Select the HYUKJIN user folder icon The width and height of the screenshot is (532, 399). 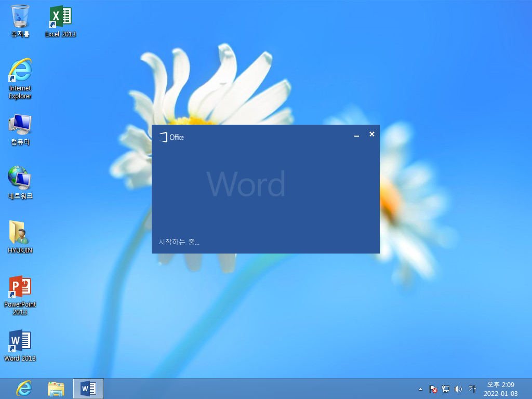(20, 237)
